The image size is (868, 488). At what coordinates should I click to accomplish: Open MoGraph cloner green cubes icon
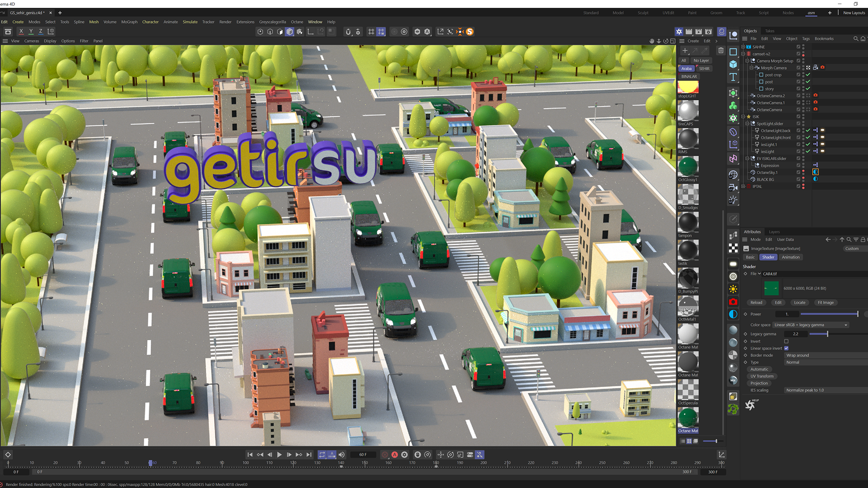pyautogui.click(x=733, y=106)
